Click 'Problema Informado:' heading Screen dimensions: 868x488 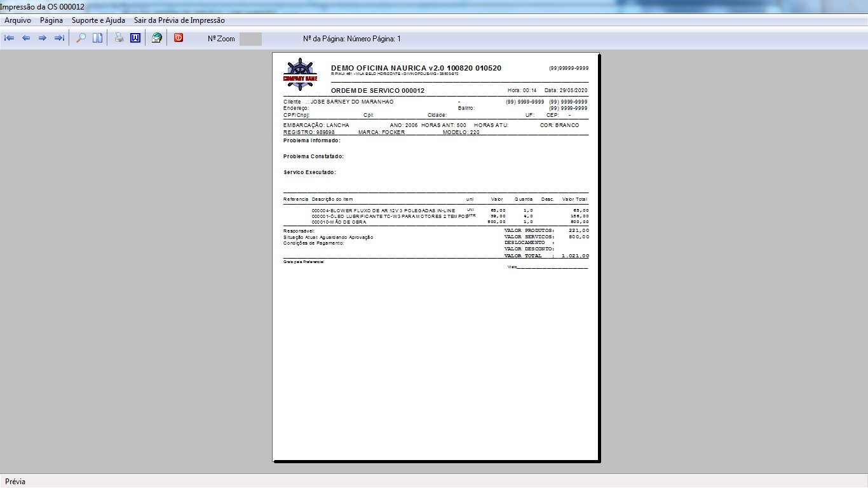pos(312,140)
